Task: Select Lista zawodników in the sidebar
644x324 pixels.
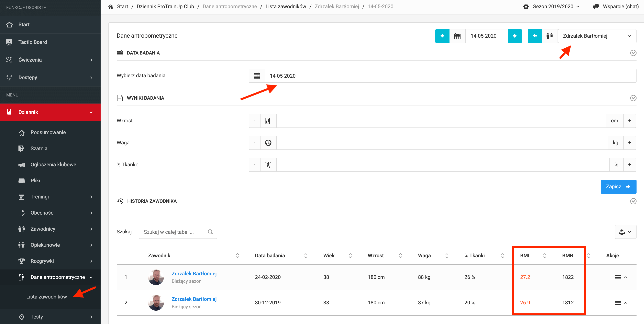Action: click(x=47, y=297)
